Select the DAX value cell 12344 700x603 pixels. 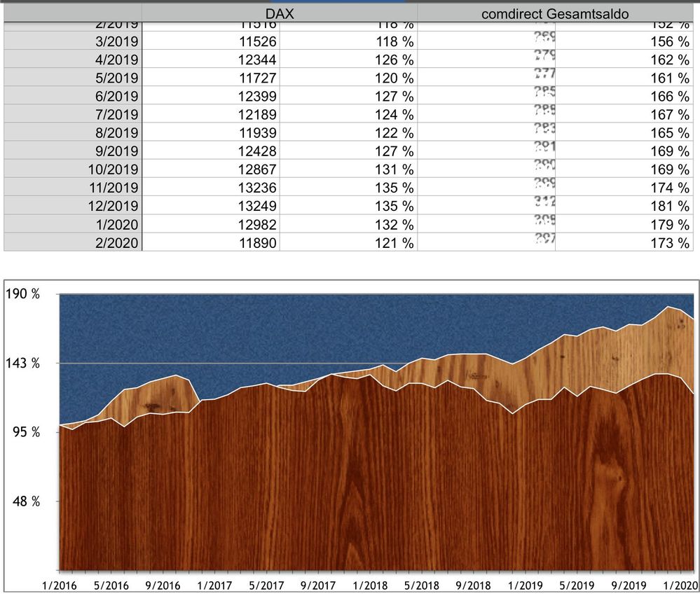point(210,60)
